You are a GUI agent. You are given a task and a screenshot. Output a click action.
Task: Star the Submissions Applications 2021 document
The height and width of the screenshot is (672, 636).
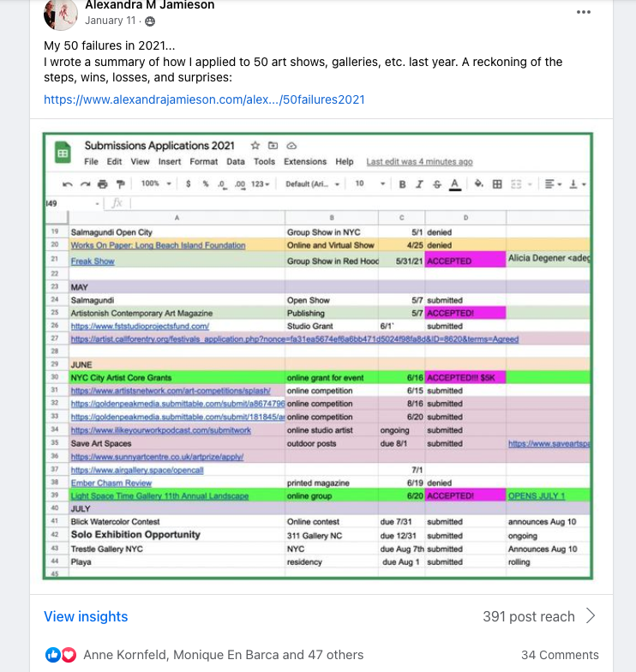[x=255, y=146]
